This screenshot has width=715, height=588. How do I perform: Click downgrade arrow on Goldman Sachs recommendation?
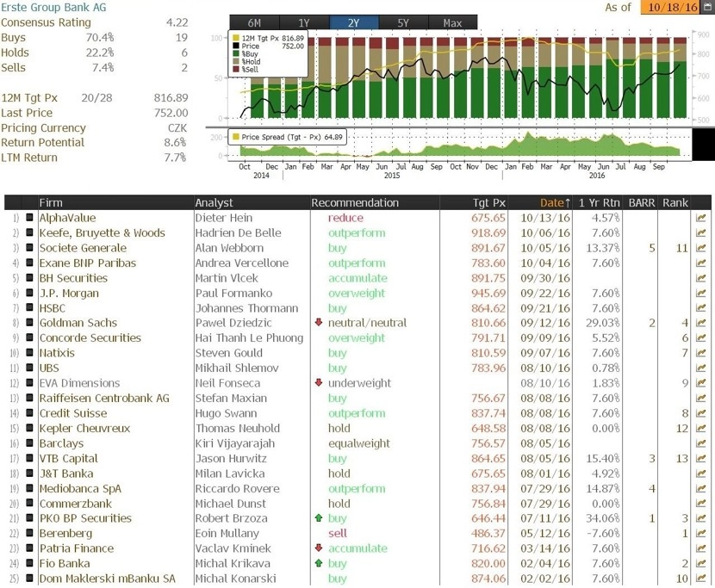[x=319, y=323]
